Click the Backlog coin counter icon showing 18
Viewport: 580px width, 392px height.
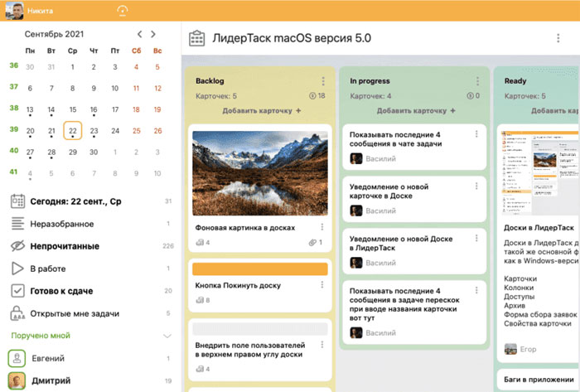(312, 96)
